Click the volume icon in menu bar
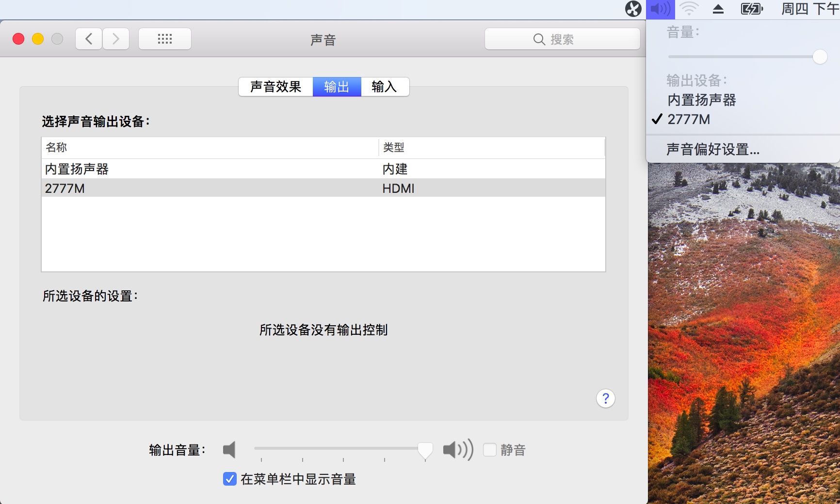The height and width of the screenshot is (504, 840). tap(660, 9)
